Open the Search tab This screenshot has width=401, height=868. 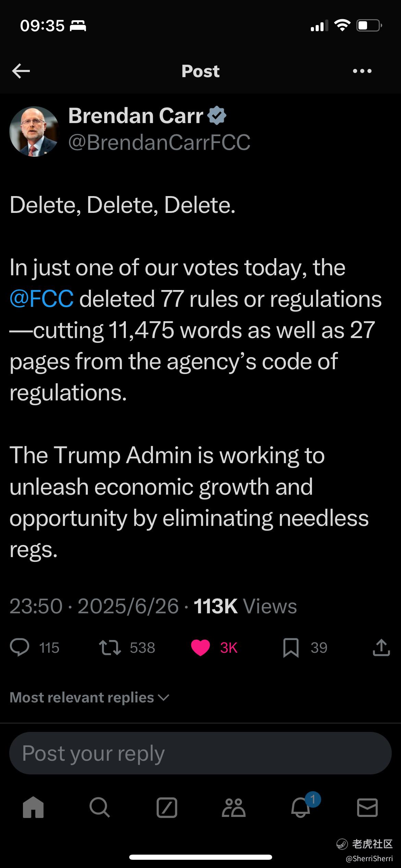pyautogui.click(x=100, y=808)
